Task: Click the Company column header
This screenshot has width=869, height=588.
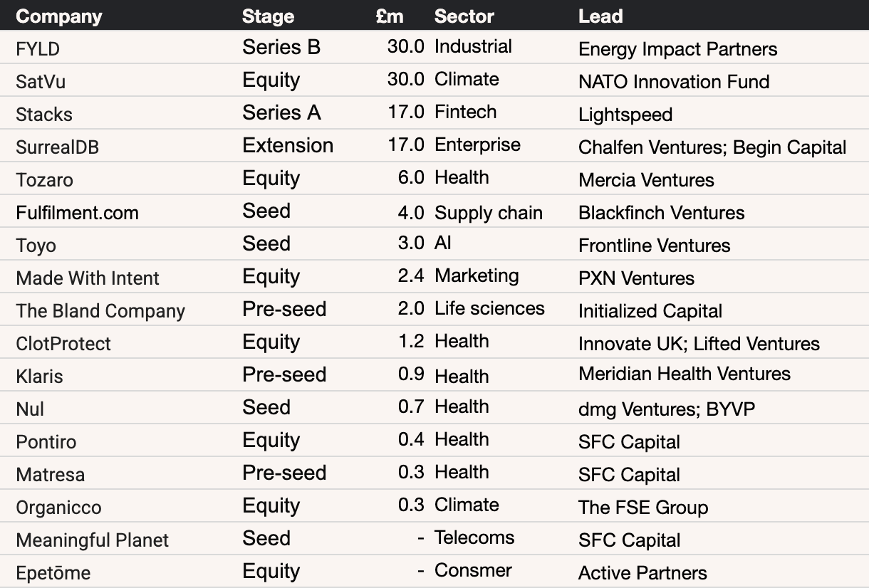Action: [59, 16]
